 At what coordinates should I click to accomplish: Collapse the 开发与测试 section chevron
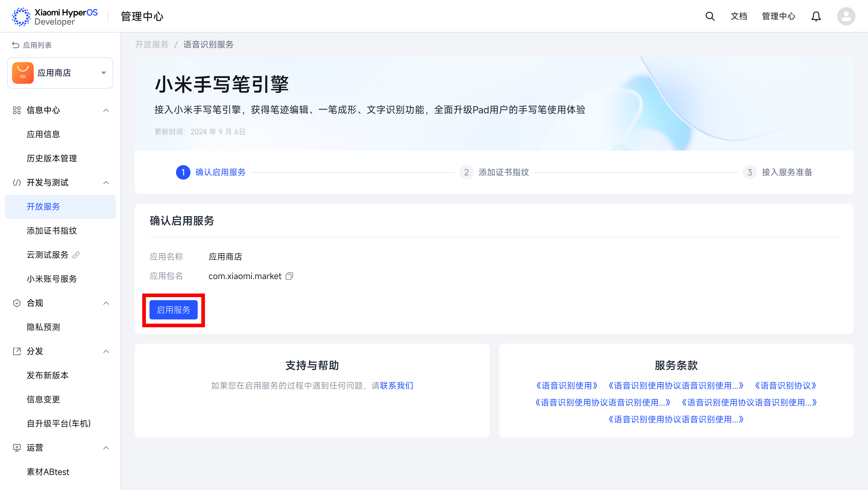[x=106, y=183]
